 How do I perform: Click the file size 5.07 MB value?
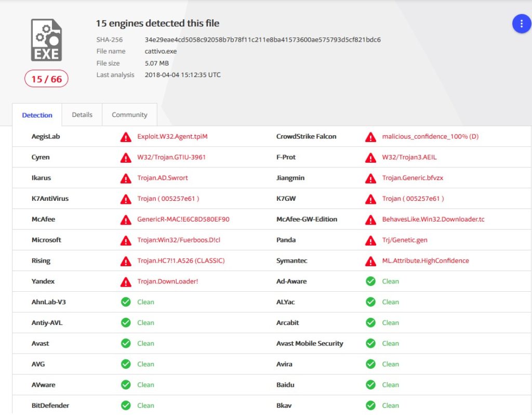[157, 63]
